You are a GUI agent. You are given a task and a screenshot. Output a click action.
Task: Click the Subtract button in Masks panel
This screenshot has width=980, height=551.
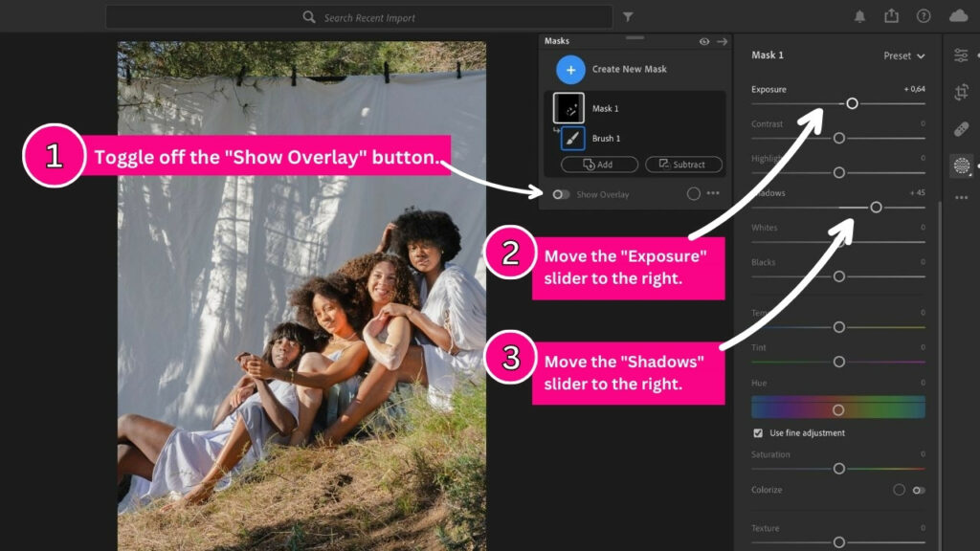pos(682,164)
